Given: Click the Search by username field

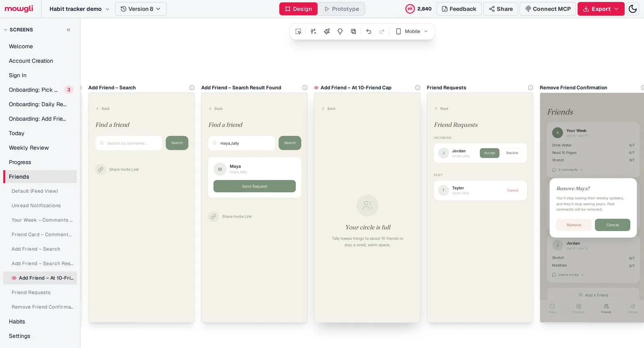Looking at the screenshot, I should (x=129, y=143).
